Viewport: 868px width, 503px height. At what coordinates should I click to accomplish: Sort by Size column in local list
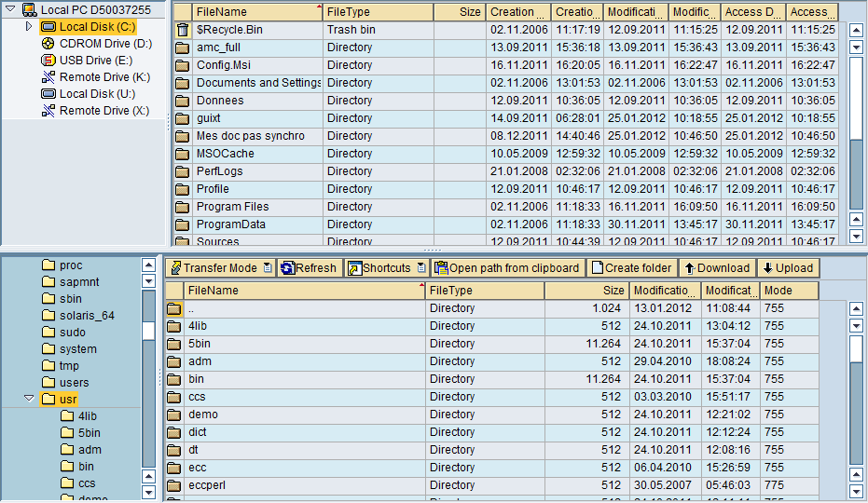(x=460, y=11)
